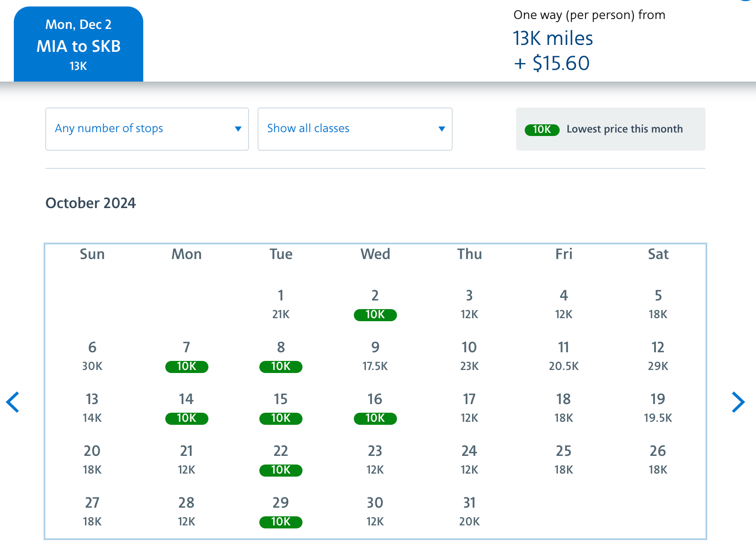Choose Tuesday October 15 fare
Image resolution: width=756 pixels, height=550 pixels.
281,409
